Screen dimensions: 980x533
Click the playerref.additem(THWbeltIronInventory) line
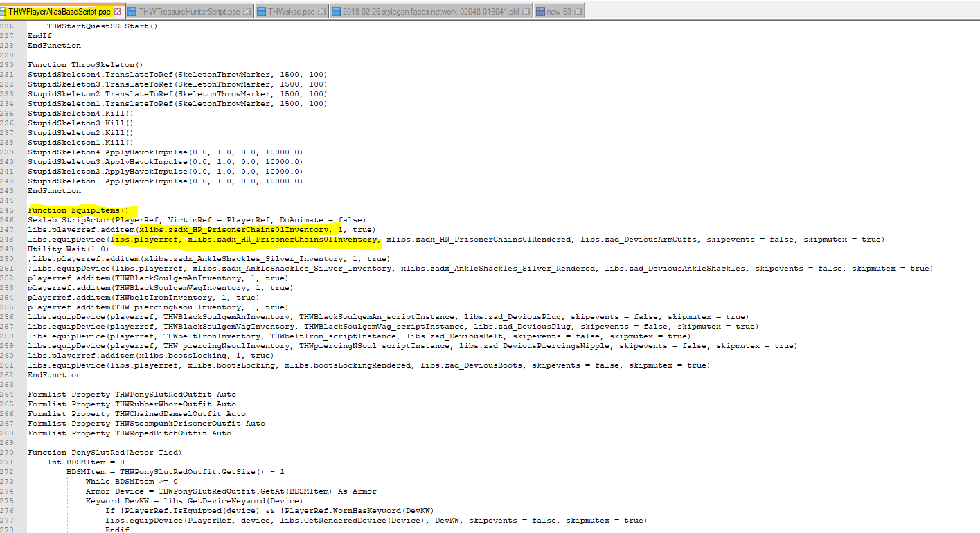(143, 297)
